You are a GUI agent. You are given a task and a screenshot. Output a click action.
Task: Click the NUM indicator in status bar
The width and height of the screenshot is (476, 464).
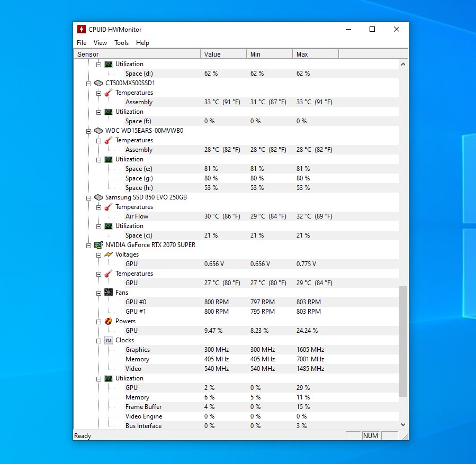[371, 436]
